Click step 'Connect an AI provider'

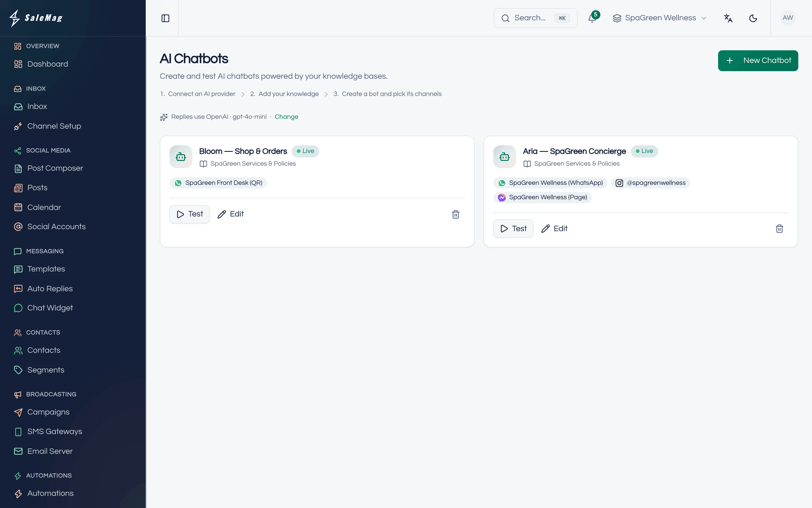tap(202, 94)
